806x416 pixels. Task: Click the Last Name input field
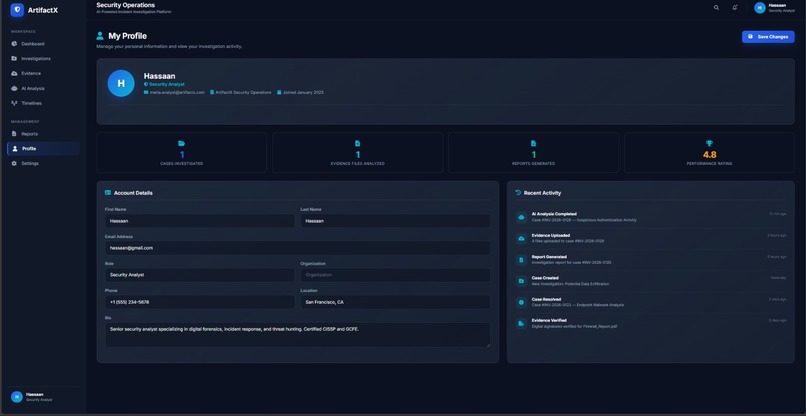395,221
